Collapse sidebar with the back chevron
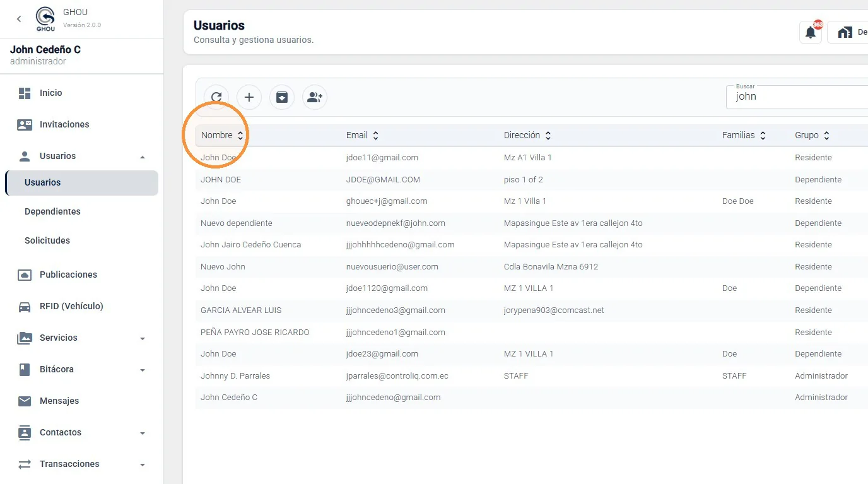The height and width of the screenshot is (484, 868). pos(19,19)
